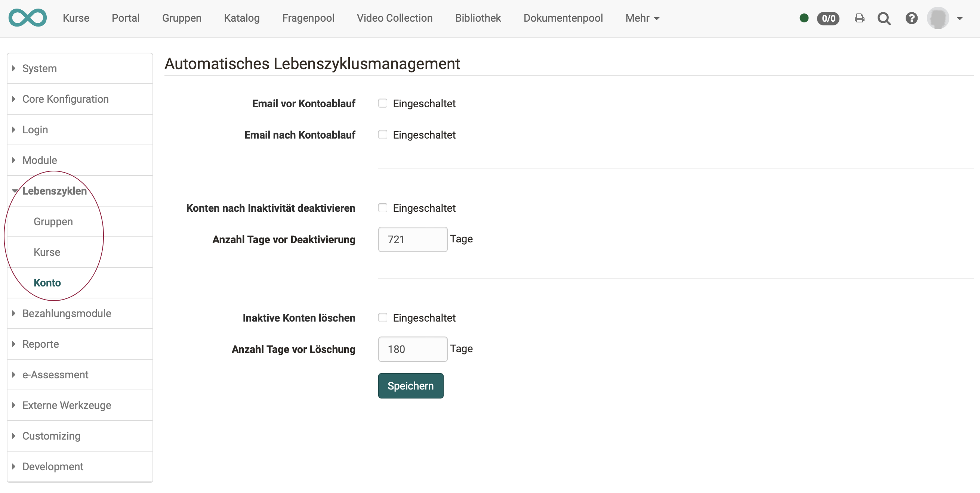Click the green online status indicator
The height and width of the screenshot is (493, 980).
click(x=804, y=18)
